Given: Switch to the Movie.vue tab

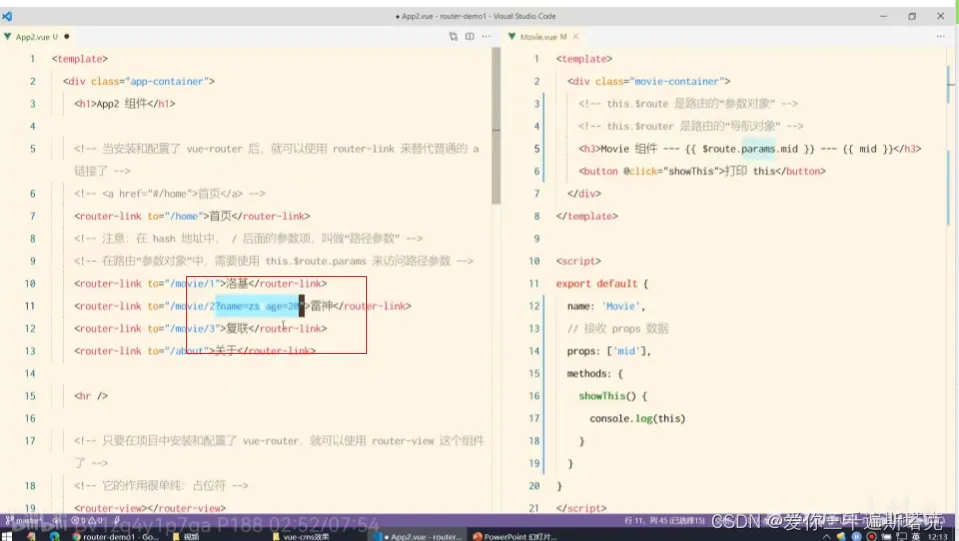Looking at the screenshot, I should 543,37.
